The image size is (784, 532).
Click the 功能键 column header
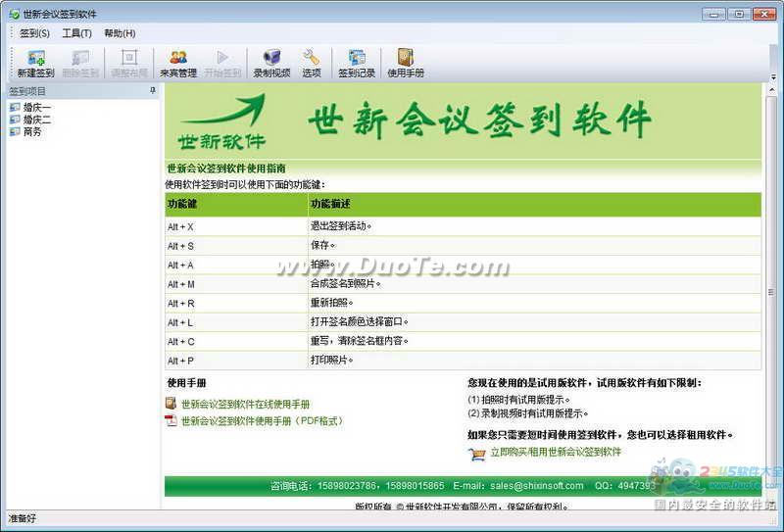[x=236, y=204]
